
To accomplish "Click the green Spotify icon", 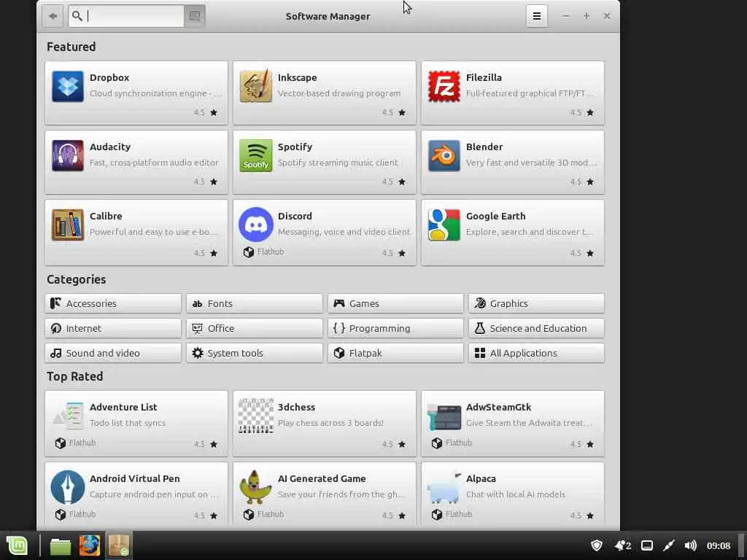I will click(x=256, y=155).
